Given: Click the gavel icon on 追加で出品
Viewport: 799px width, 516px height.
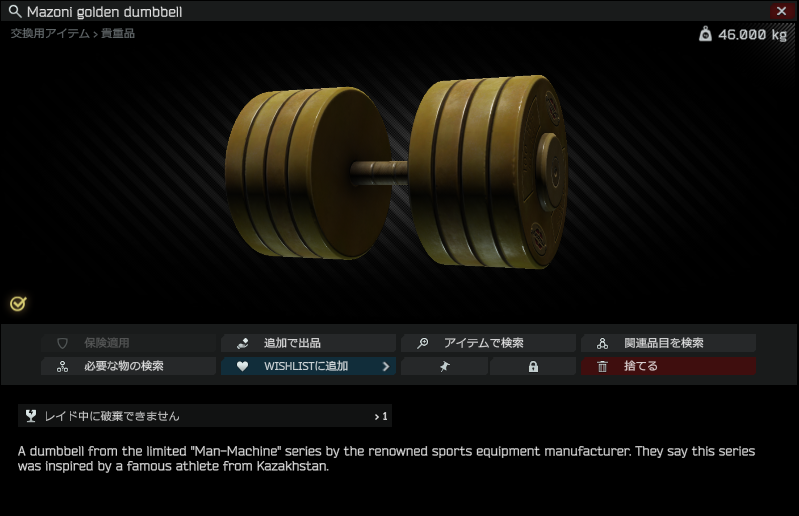Looking at the screenshot, I should 243,343.
